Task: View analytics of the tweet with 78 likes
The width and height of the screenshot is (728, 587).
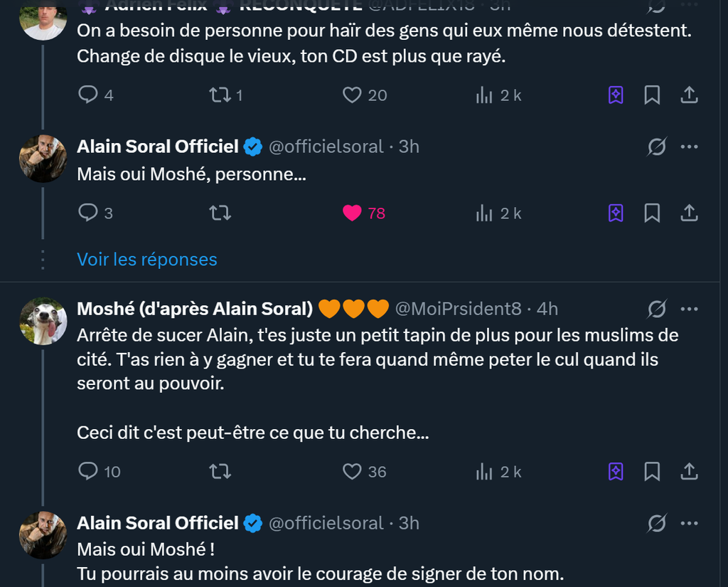Action: (485, 213)
